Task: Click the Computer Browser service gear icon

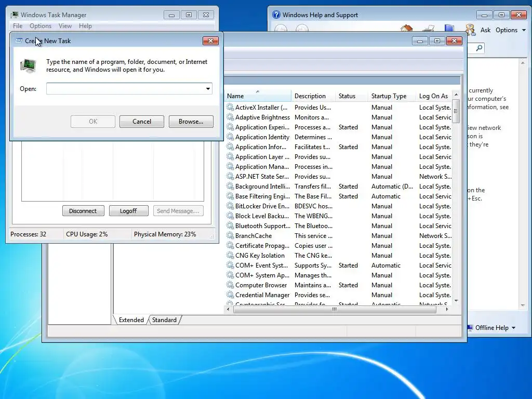Action: [x=230, y=285]
